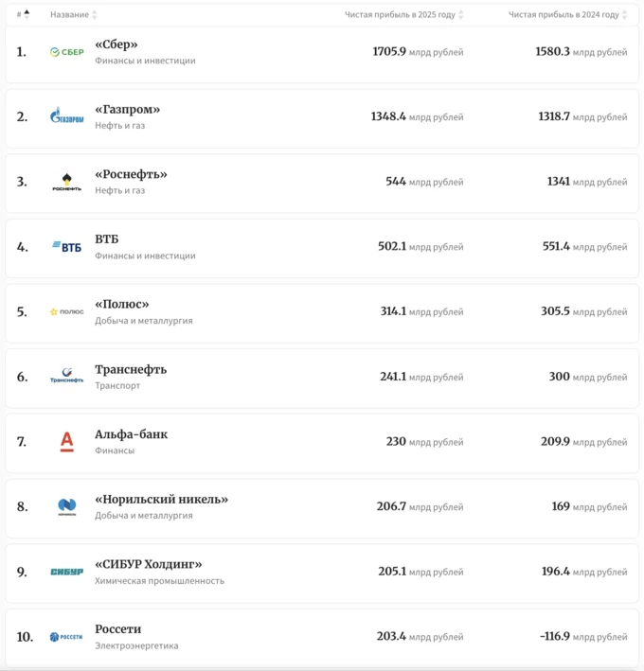
Task: Click the SIBUR logo icon
Action: (x=67, y=572)
